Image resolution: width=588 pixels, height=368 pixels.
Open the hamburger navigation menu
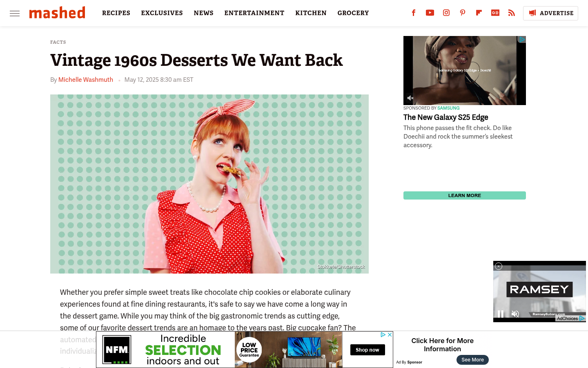15,13
